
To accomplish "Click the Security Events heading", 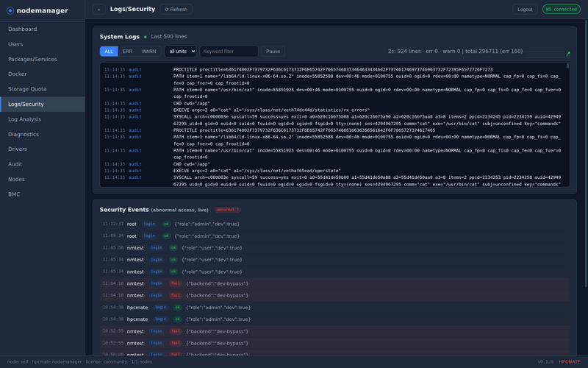I will (x=124, y=210).
